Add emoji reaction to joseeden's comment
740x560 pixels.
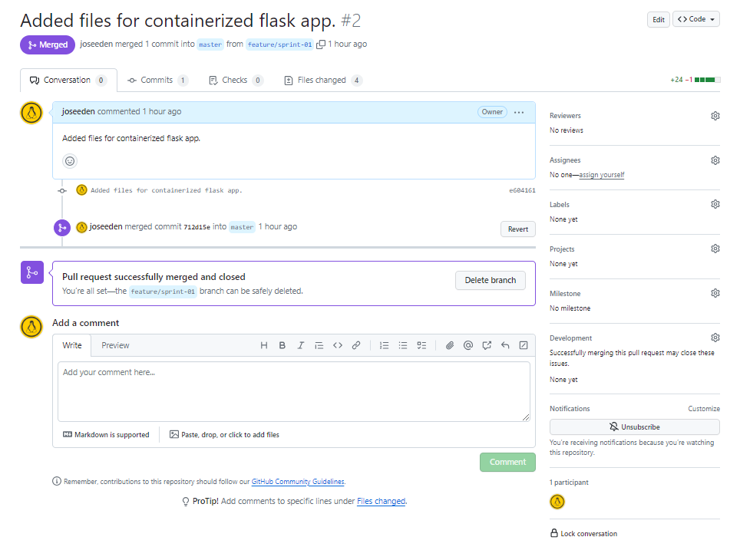point(70,161)
